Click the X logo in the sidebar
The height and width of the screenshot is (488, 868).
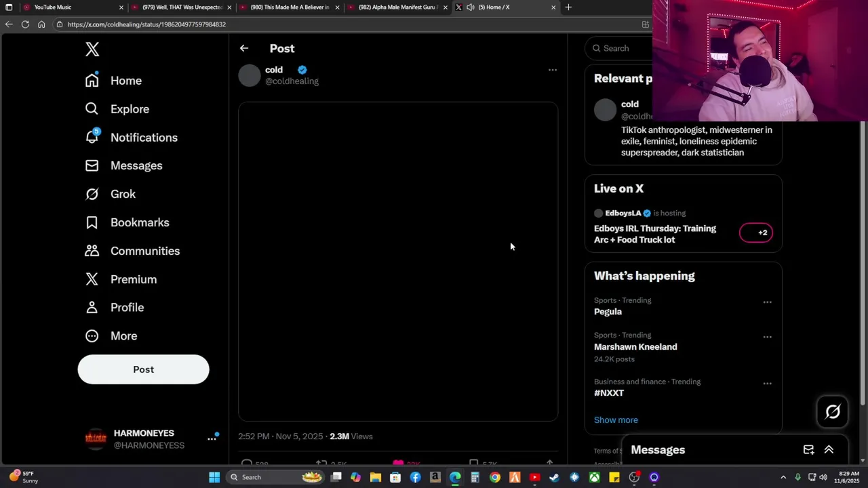(x=92, y=49)
